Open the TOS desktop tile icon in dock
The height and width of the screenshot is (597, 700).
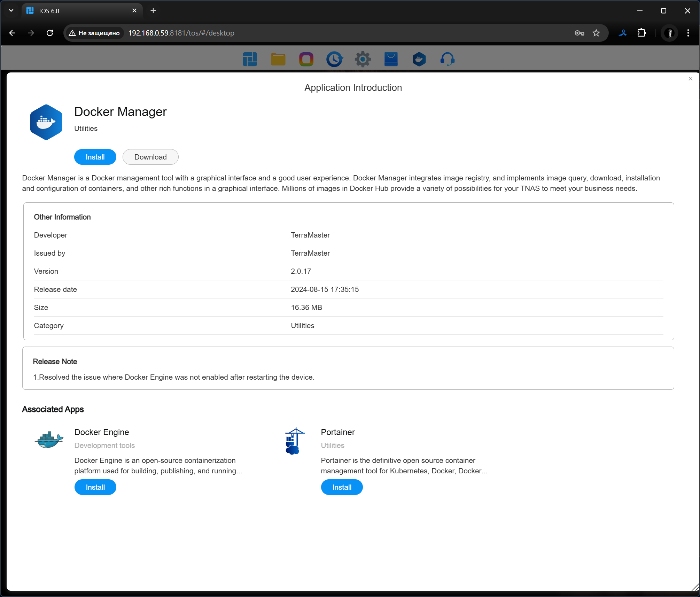coord(250,59)
